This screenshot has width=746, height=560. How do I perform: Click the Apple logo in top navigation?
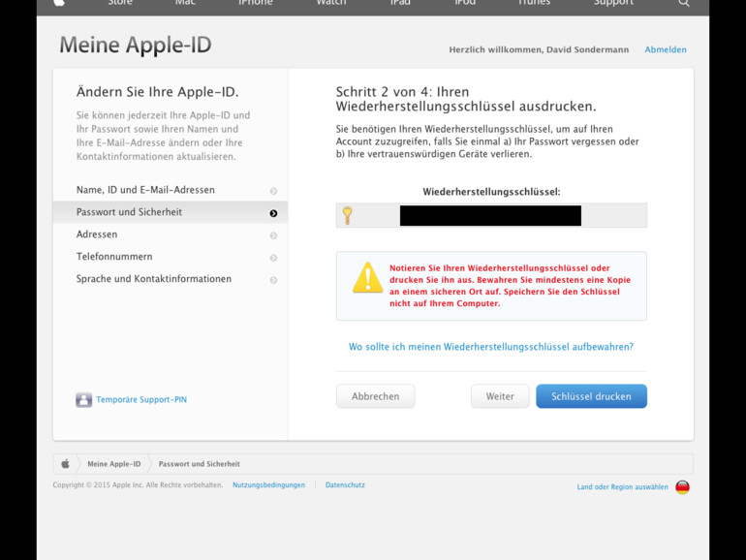tap(58, 3)
